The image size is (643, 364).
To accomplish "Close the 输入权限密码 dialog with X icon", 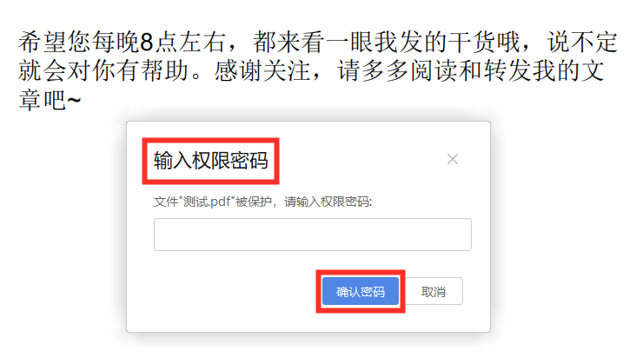I will (453, 159).
